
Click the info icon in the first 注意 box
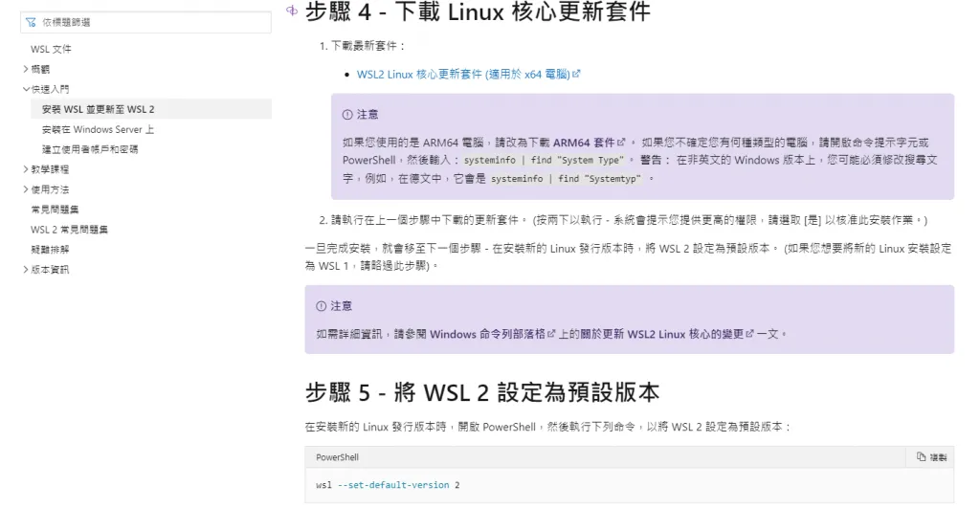347,115
